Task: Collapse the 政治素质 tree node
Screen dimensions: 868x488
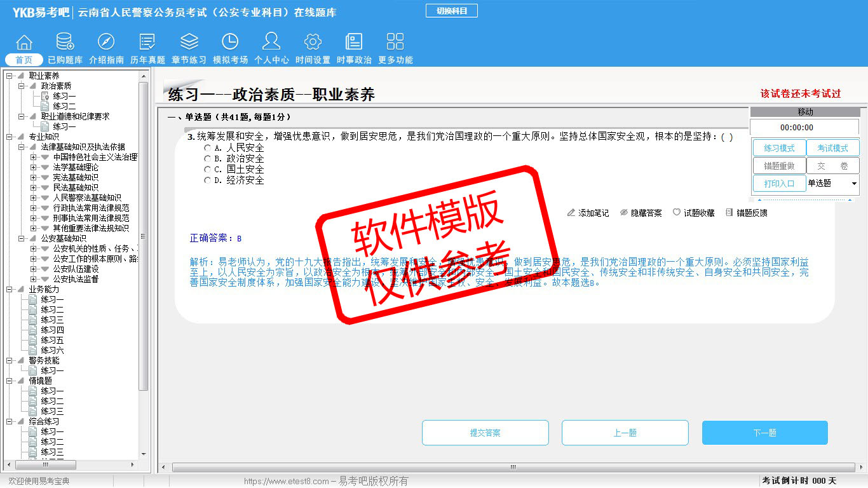Action: (21, 86)
